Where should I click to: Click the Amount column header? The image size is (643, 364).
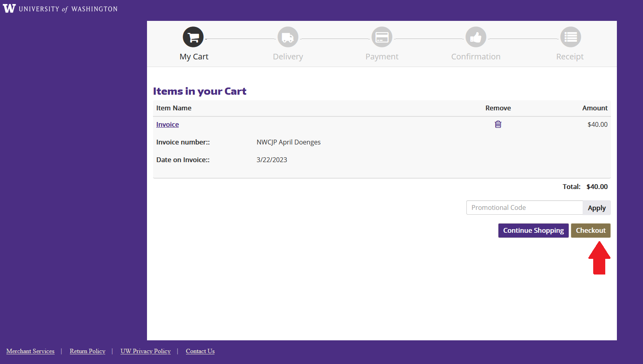click(595, 108)
